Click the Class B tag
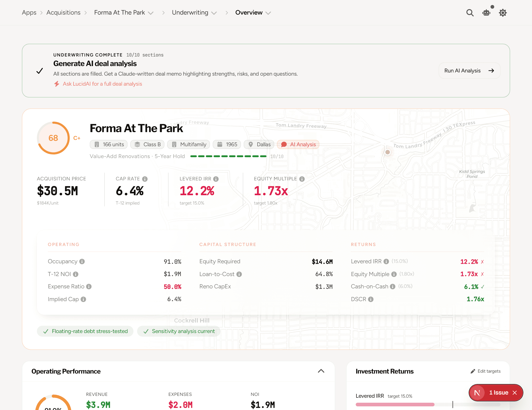Image resolution: width=532 pixels, height=410 pixels. click(147, 144)
